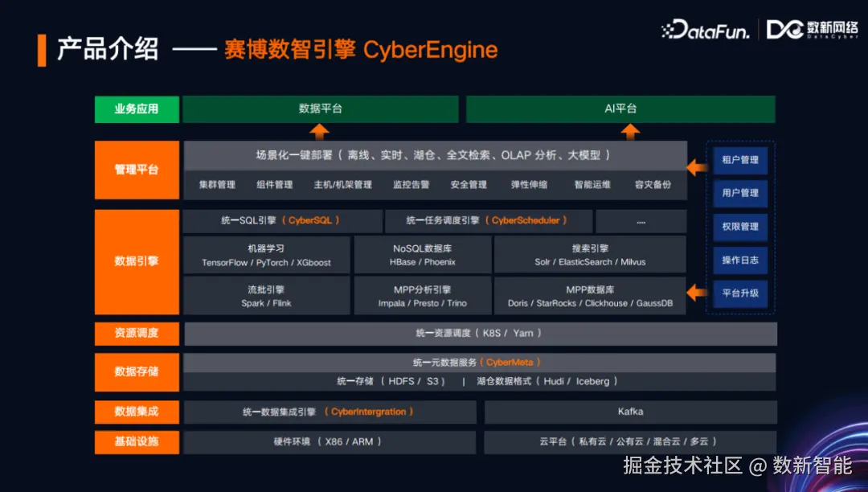The image size is (868, 492).
Task: Select the 基础设施 orange label
Action: (137, 442)
